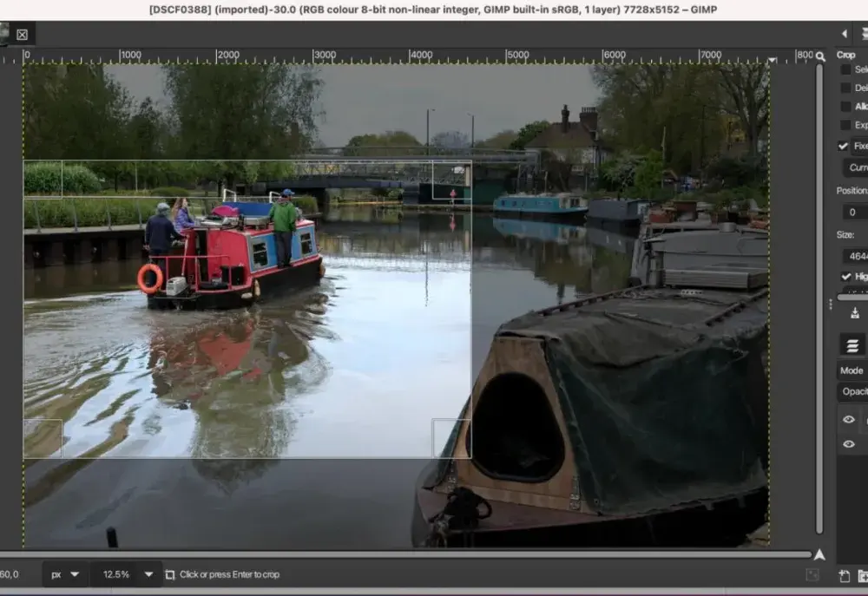Enable the first Crop option checkbox (Sel...)
Image resolution: width=868 pixels, height=596 pixels.
coord(845,69)
